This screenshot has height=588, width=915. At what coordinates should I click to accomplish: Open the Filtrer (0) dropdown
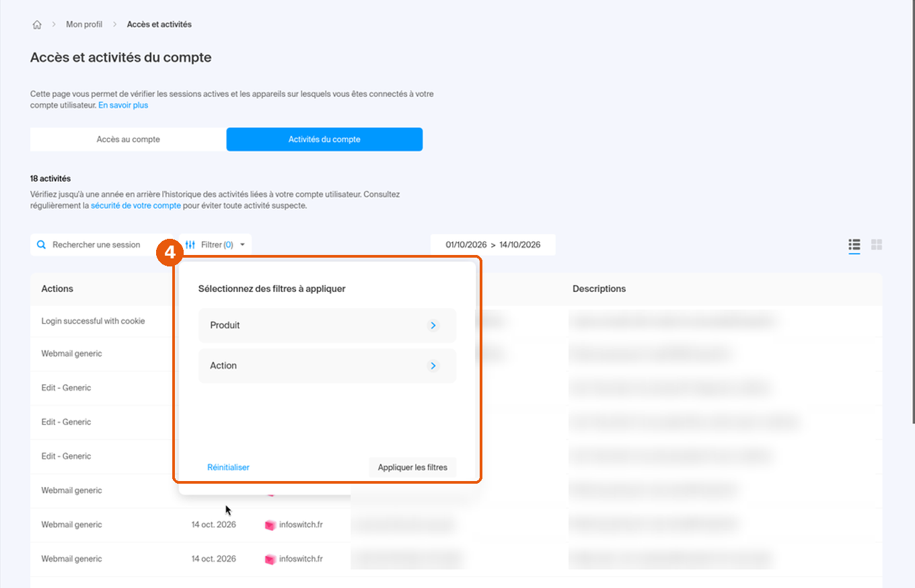pyautogui.click(x=215, y=245)
